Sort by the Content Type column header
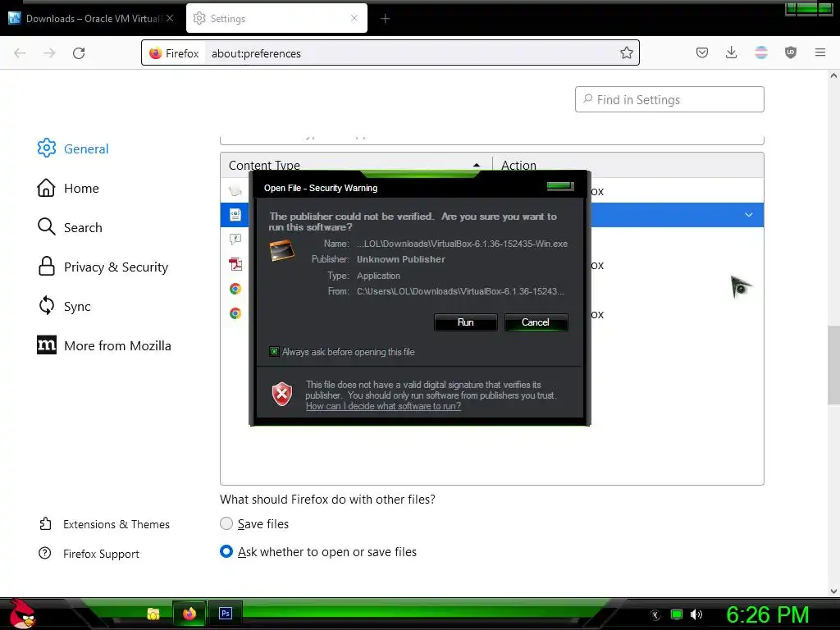 pos(356,165)
